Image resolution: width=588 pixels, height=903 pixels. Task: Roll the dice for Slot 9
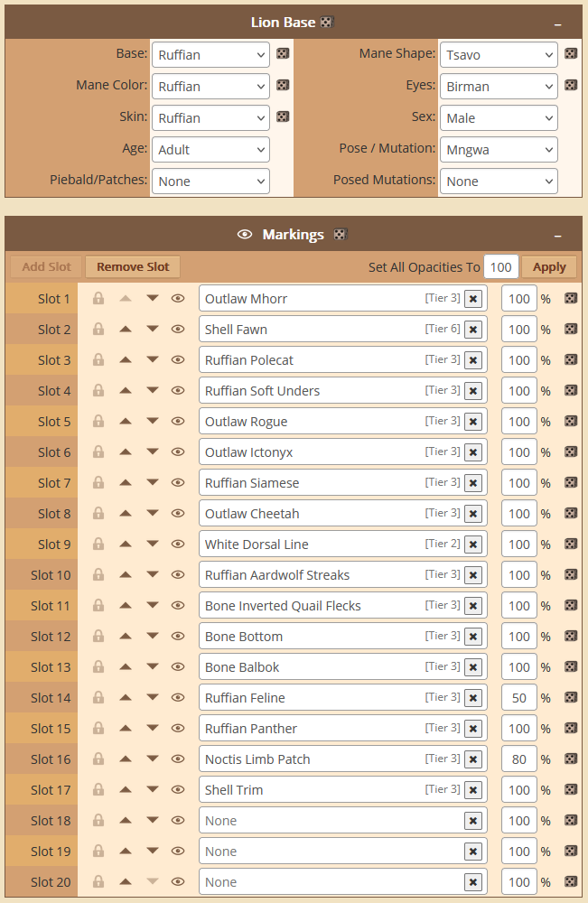[571, 544]
